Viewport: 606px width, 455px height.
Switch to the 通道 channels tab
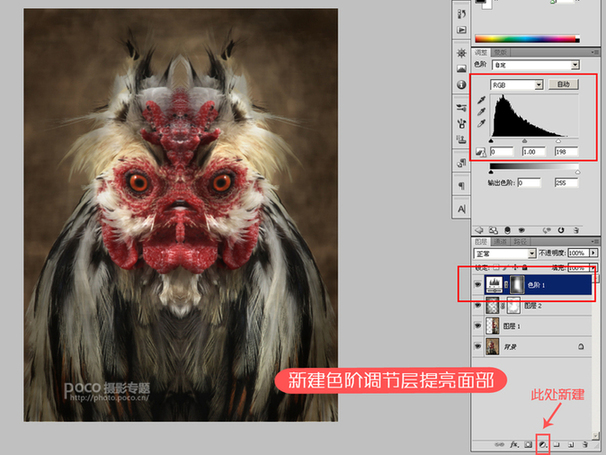[x=500, y=241]
